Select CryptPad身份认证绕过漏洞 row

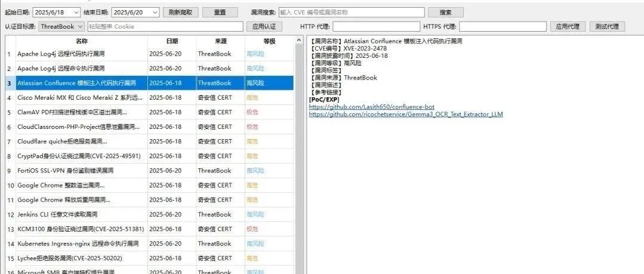149,156
